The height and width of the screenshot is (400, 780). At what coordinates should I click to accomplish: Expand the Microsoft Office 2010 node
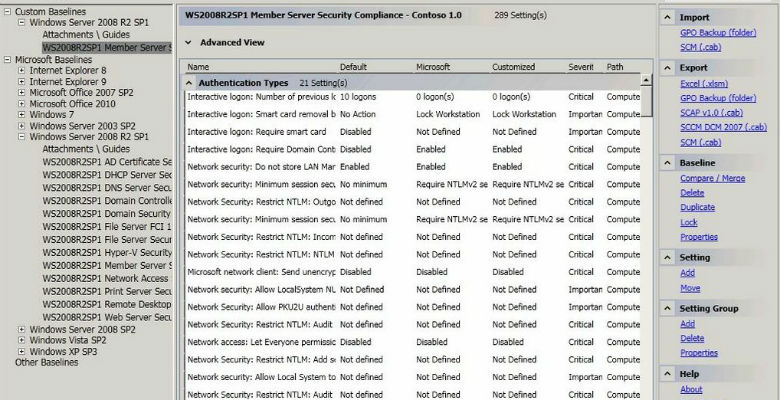click(x=21, y=103)
